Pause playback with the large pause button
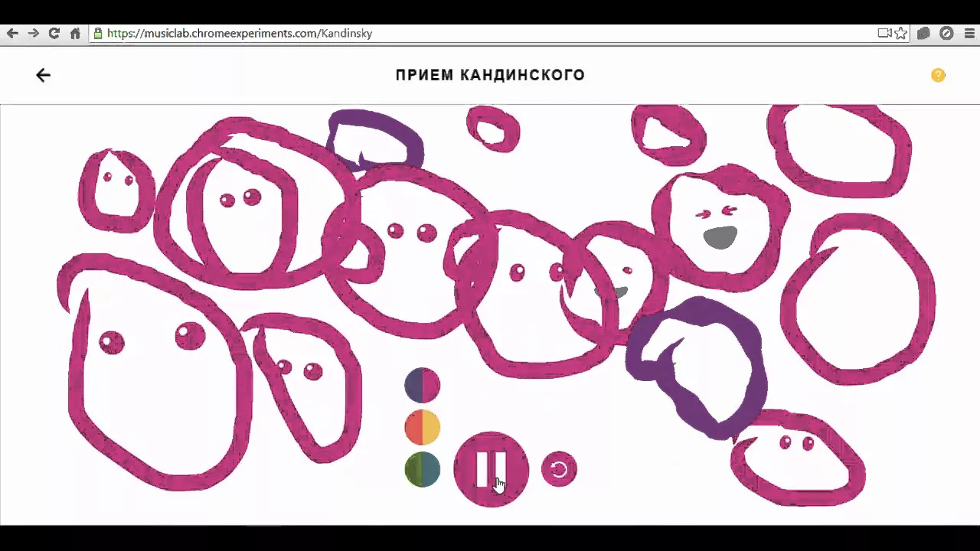The width and height of the screenshot is (980, 551). [x=491, y=469]
